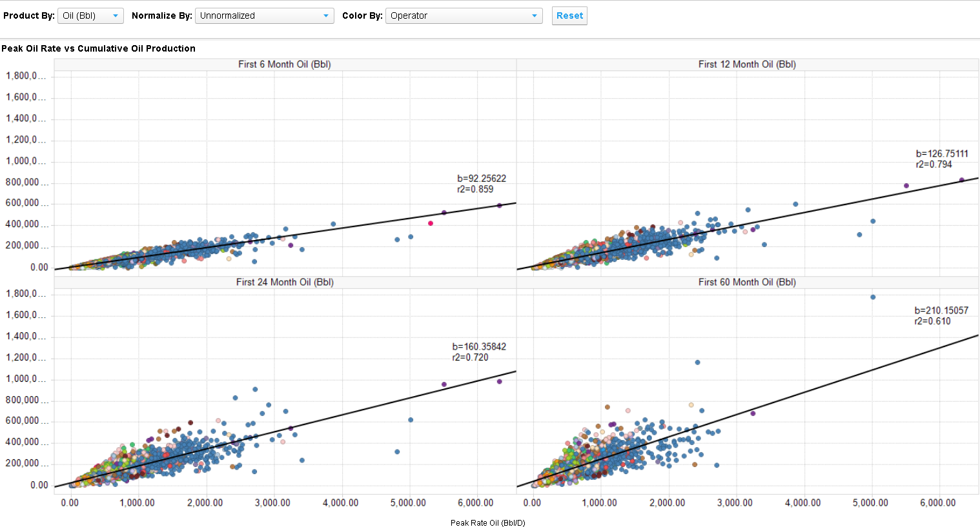Viewport: 980px width, 527px height.
Task: Select rightmost purple point in First 12 Month chart
Action: point(961,180)
